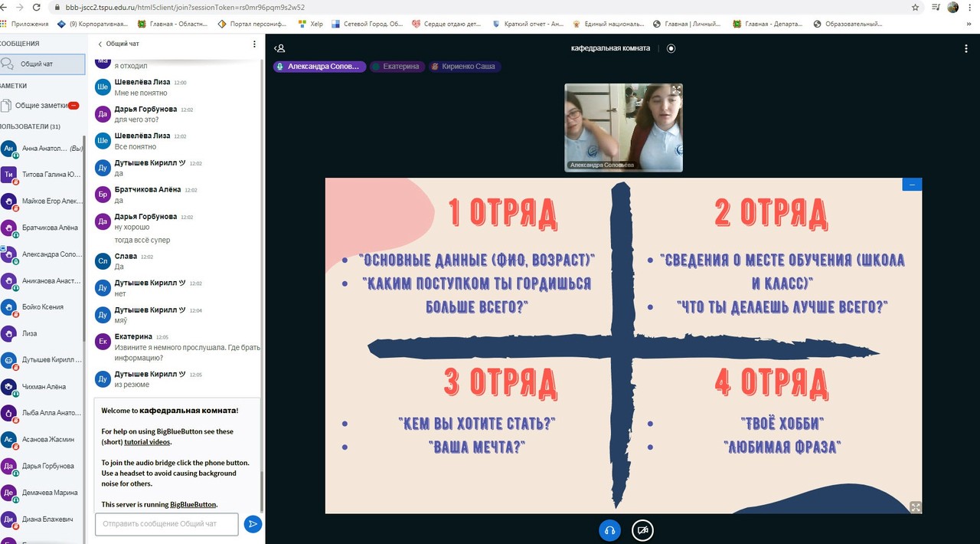Viewport: 980px width, 544px height.
Task: Toggle the share webcam button
Action: [x=642, y=530]
